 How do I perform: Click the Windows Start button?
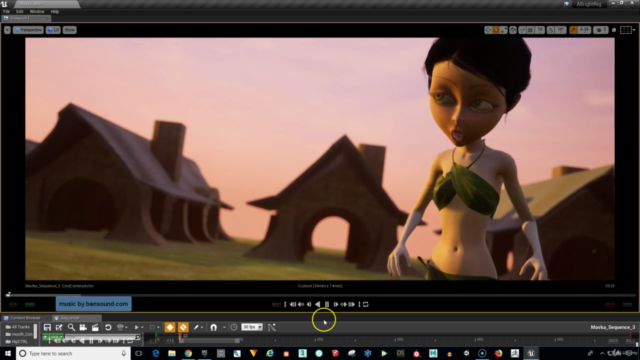tap(8, 353)
